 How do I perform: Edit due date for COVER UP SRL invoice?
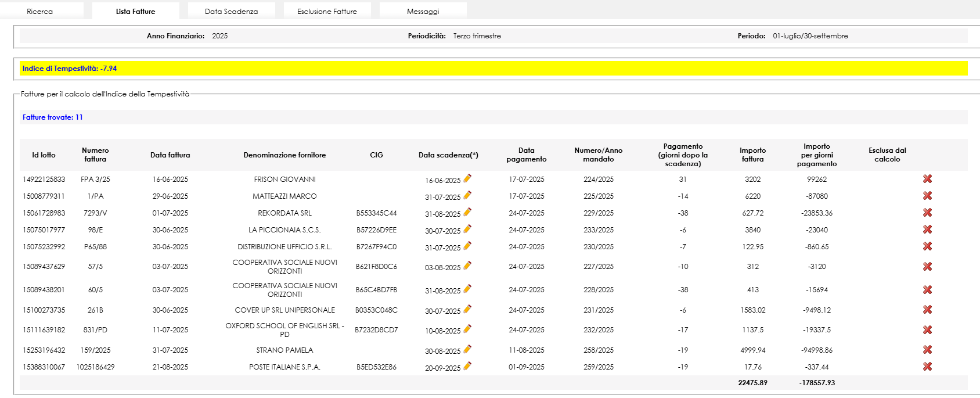(467, 309)
